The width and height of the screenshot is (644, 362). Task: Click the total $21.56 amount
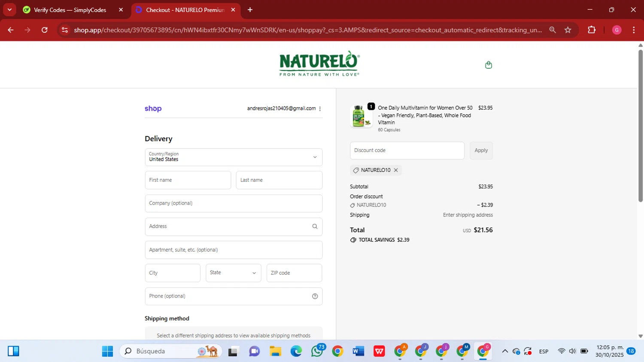pyautogui.click(x=483, y=230)
